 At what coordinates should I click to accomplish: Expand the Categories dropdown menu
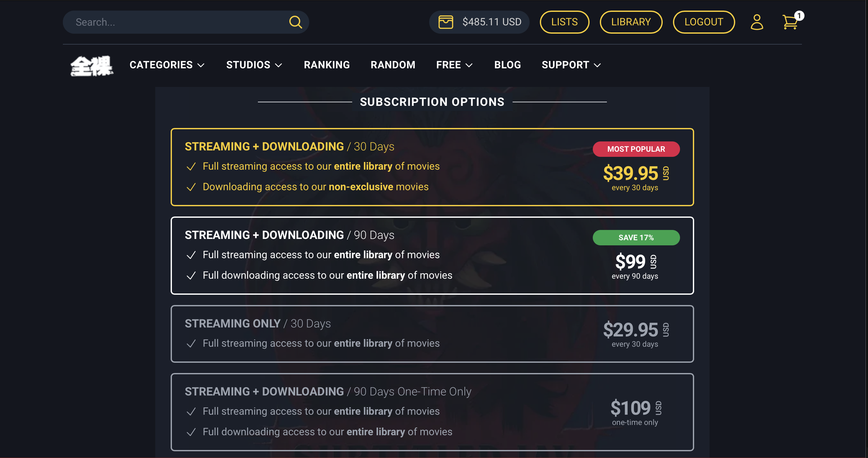coord(167,65)
